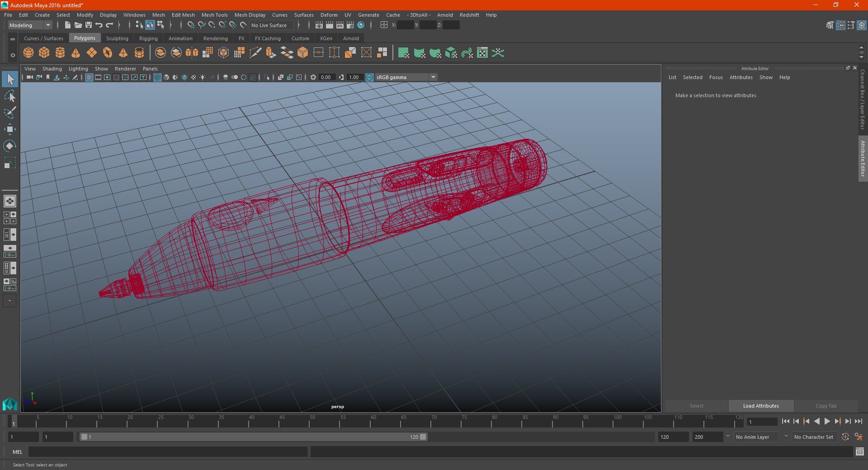Open the Edit Mesh menu
Screen dimensions: 868x470
pyautogui.click(x=183, y=15)
